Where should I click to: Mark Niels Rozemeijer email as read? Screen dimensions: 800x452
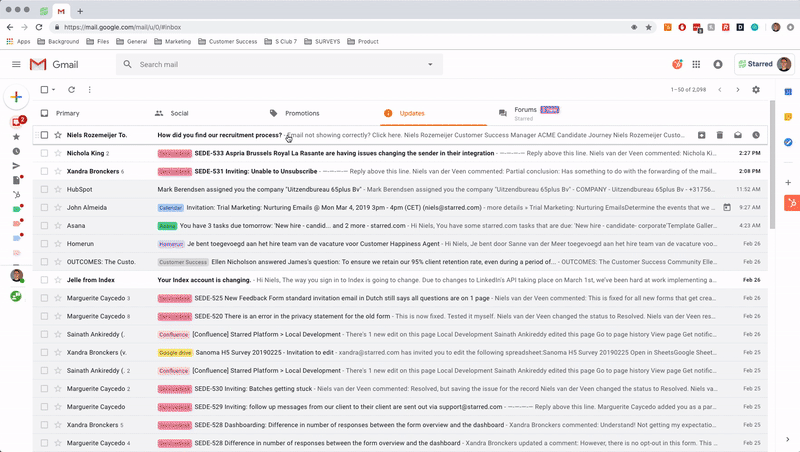[x=738, y=135]
